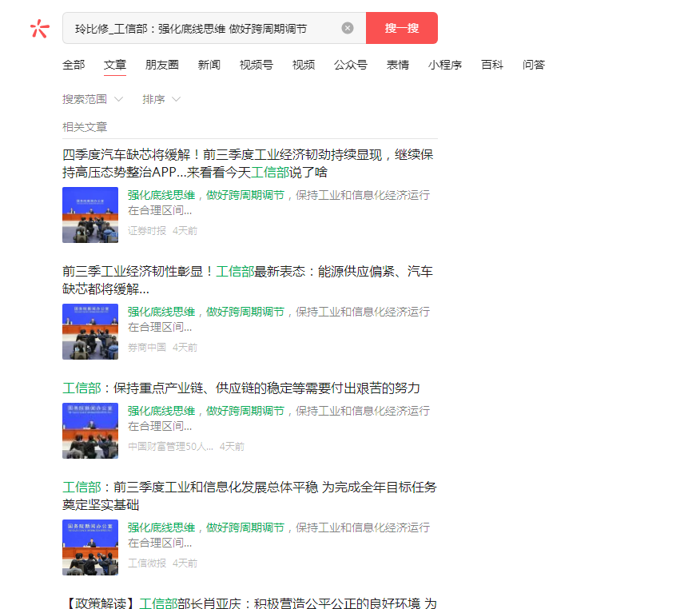The image size is (700, 609).
Task: Click summary snippet under 发展总体平稳 article
Action: click(279, 535)
